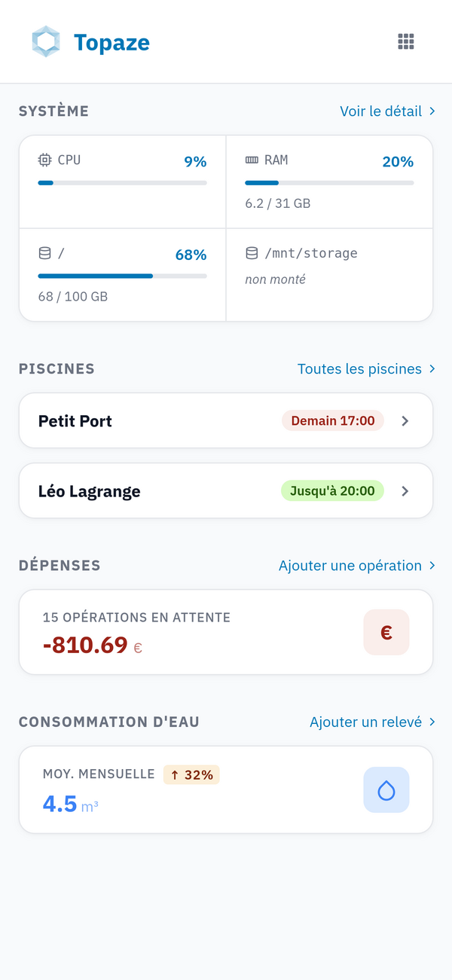Image resolution: width=452 pixels, height=980 pixels.
Task: Click the euro expenses icon
Action: click(386, 632)
